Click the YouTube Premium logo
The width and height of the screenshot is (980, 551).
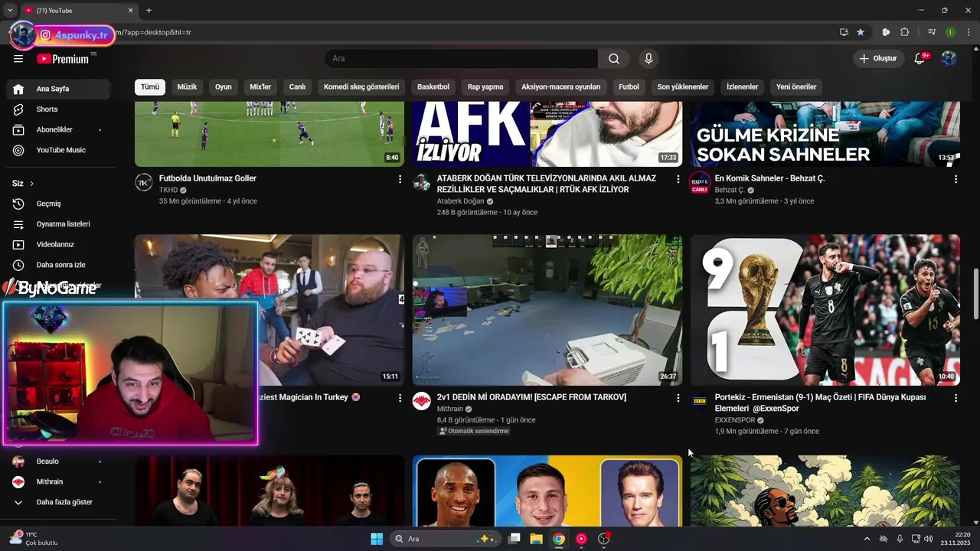(63, 58)
